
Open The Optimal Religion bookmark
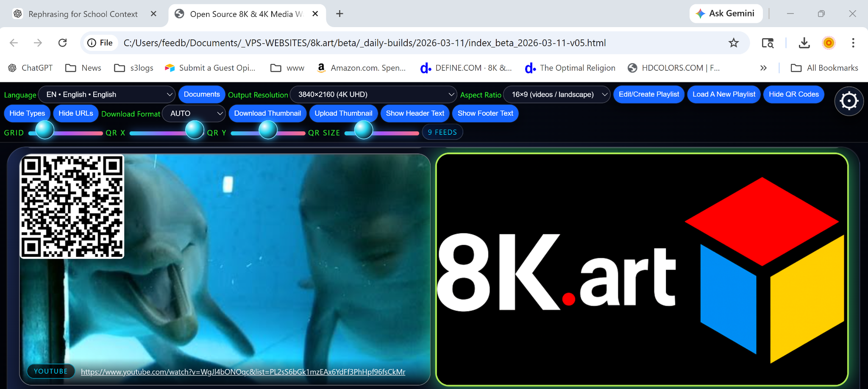pos(570,68)
